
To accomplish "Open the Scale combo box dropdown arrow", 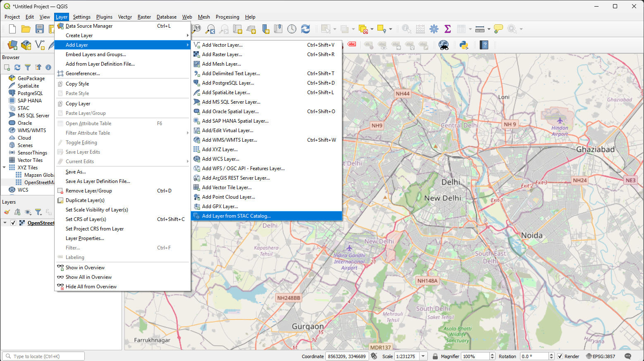I will pyautogui.click(x=423, y=356).
